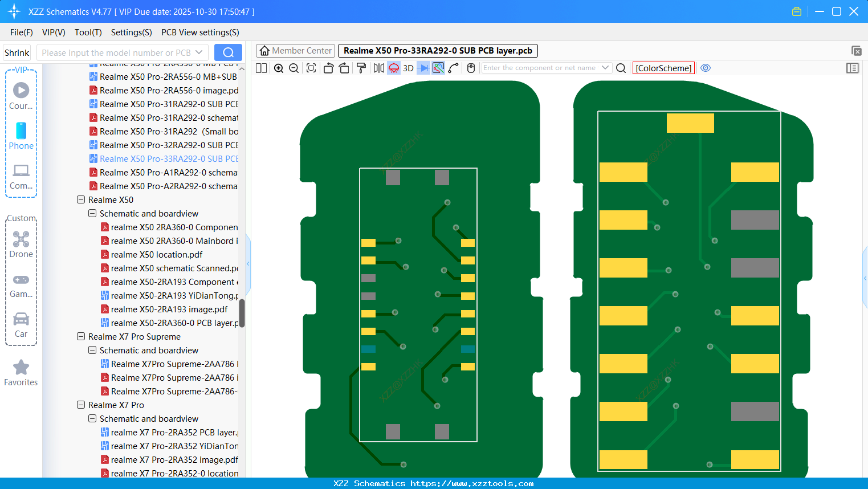The height and width of the screenshot is (489, 868).
Task: Click the Shrink button
Action: pos(17,52)
